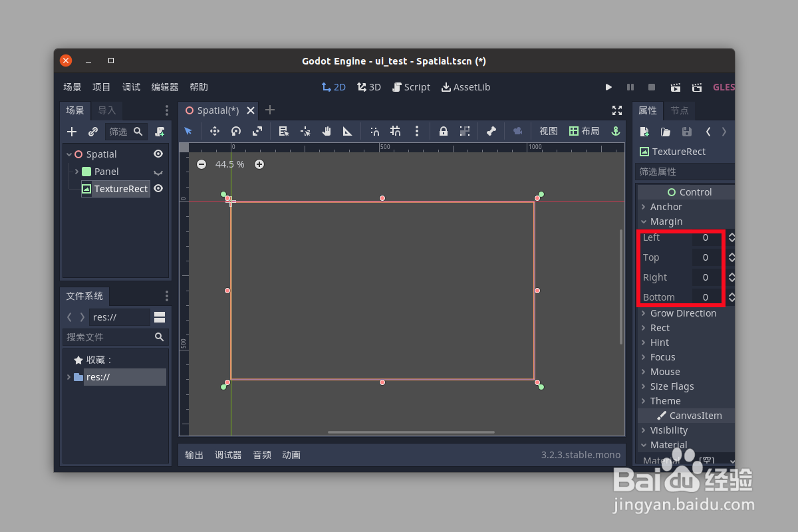The width and height of the screenshot is (798, 532).
Task: Use the pivot-change cursor tool
Action: point(305,131)
